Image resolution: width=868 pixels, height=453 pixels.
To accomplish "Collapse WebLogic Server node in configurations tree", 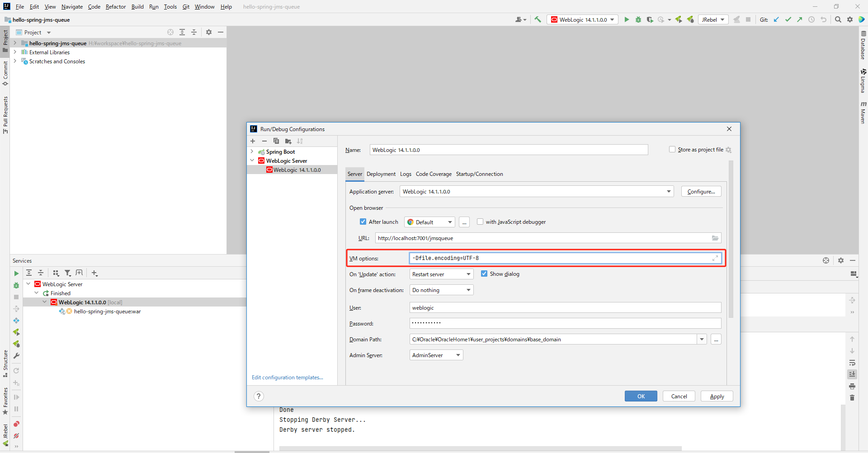I will pyautogui.click(x=252, y=160).
